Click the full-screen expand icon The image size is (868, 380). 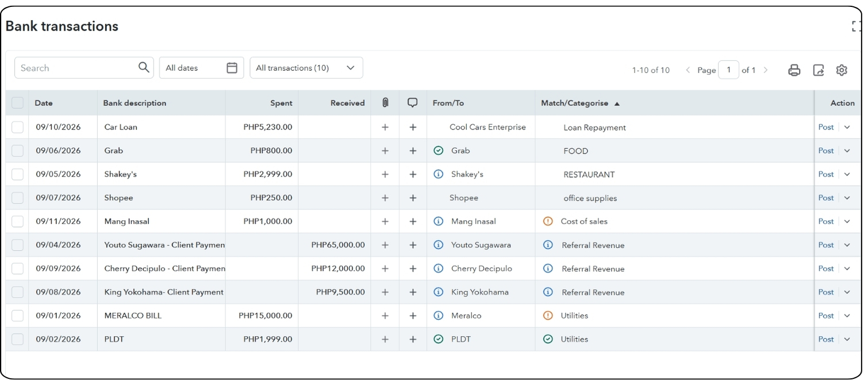point(857,26)
